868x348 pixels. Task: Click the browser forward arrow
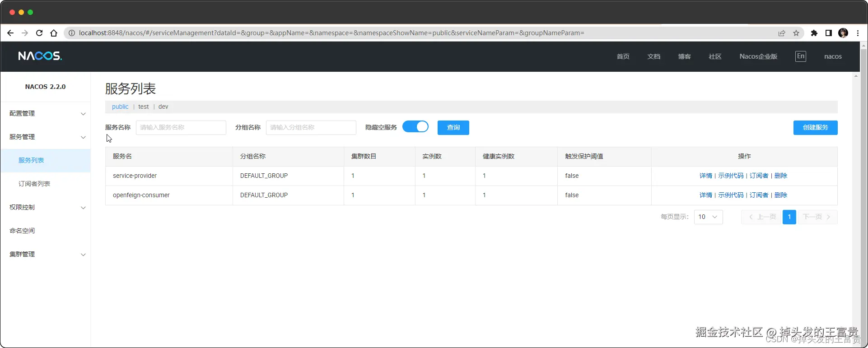(25, 33)
